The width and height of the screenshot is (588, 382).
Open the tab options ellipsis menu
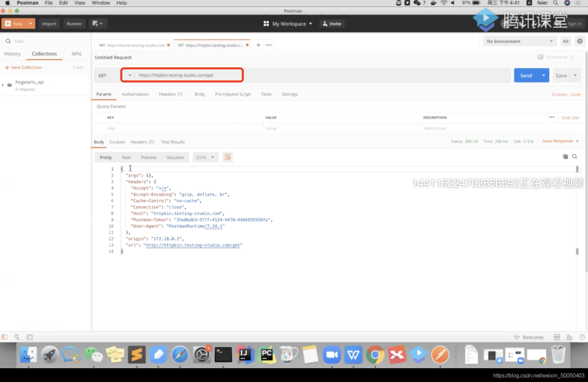pos(269,45)
